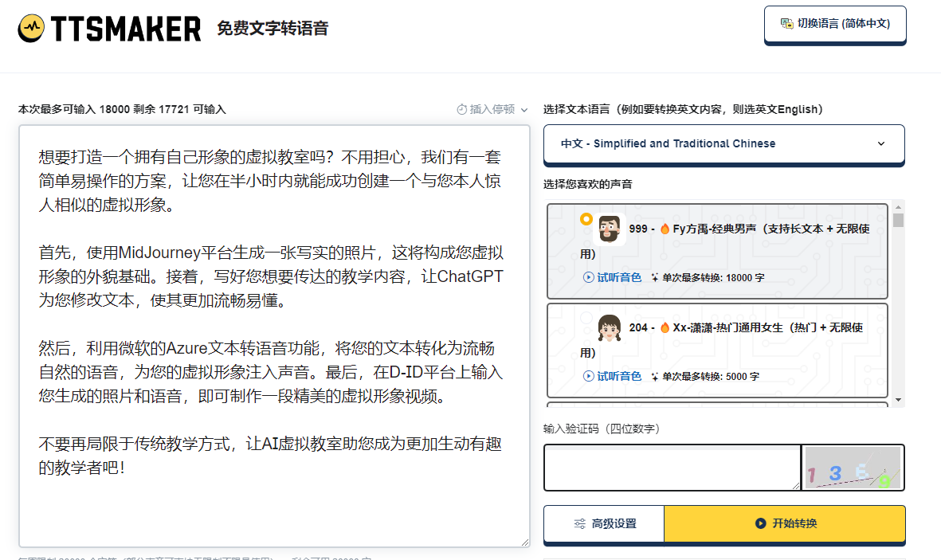Click the sliders icon in 高级设置
This screenshot has height=560, width=941.
[580, 523]
